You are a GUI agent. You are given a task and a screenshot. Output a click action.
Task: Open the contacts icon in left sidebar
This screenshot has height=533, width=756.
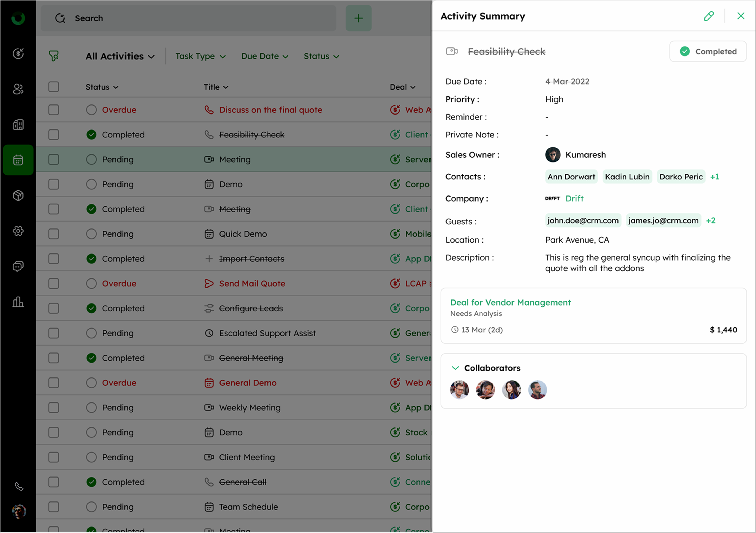coord(18,89)
